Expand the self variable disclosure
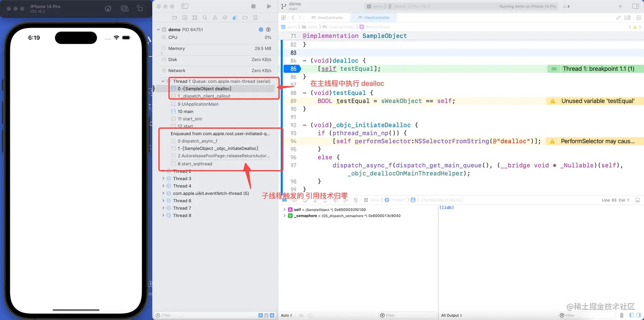 pos(285,210)
